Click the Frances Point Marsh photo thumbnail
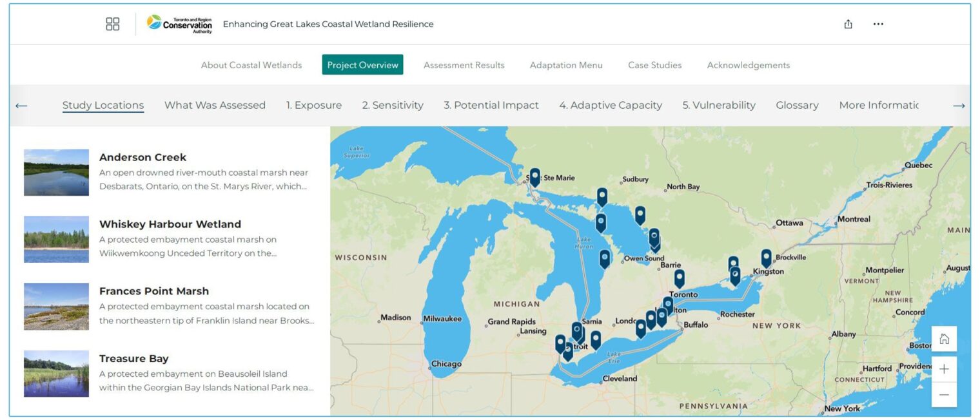This screenshot has width=980, height=420. [56, 306]
